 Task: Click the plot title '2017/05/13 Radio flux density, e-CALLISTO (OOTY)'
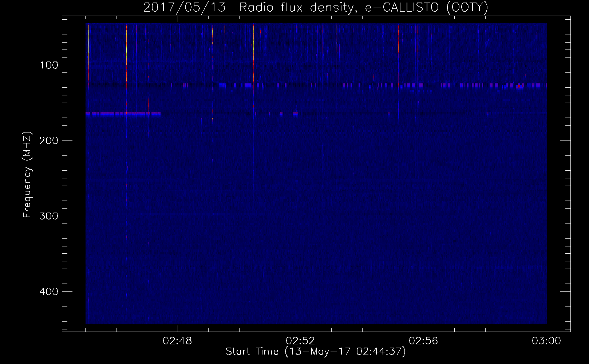coord(316,7)
